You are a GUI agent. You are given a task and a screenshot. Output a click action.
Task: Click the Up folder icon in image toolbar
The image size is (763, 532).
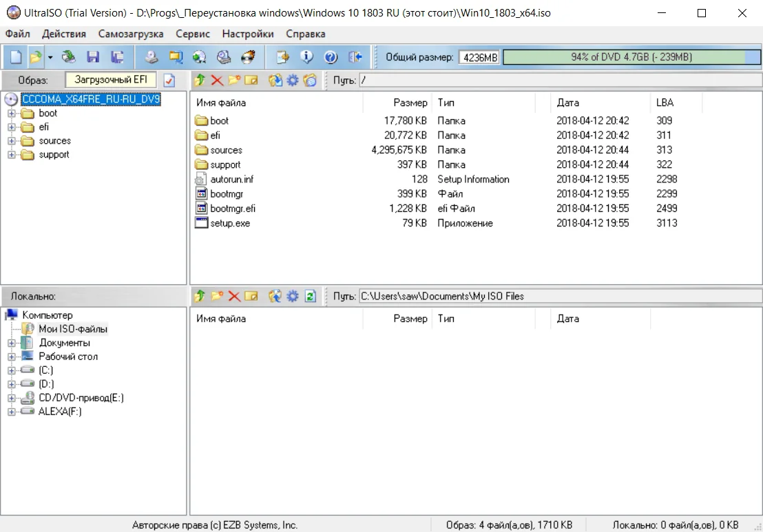(200, 80)
